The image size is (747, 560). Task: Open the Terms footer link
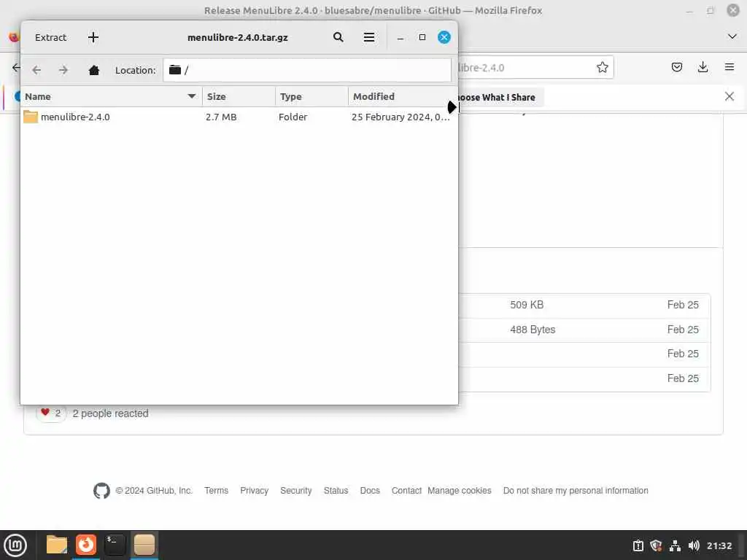(x=216, y=491)
